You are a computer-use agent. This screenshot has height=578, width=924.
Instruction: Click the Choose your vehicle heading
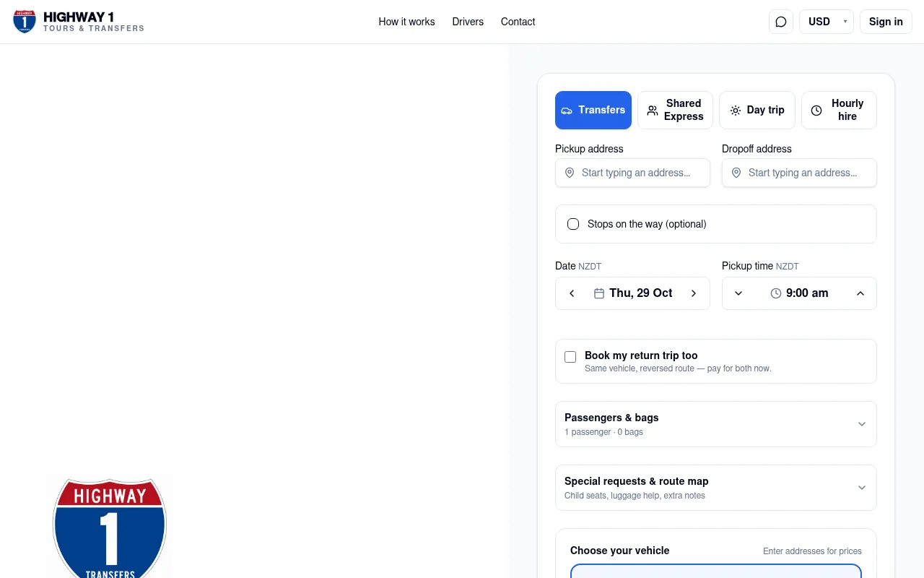[620, 551]
